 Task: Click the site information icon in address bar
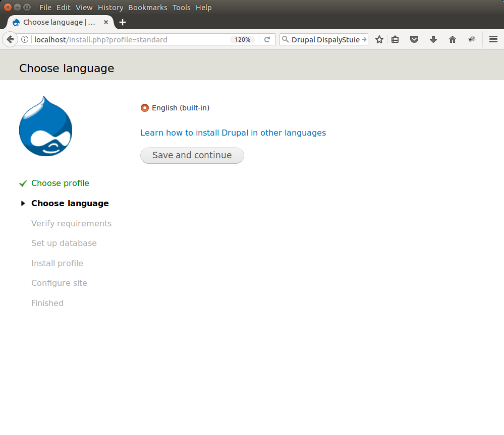click(25, 39)
